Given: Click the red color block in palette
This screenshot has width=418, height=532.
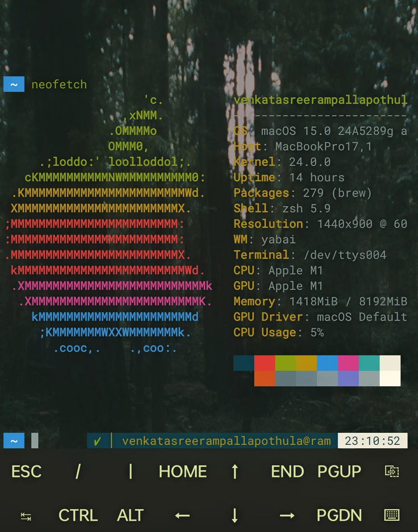Looking at the screenshot, I should (264, 363).
